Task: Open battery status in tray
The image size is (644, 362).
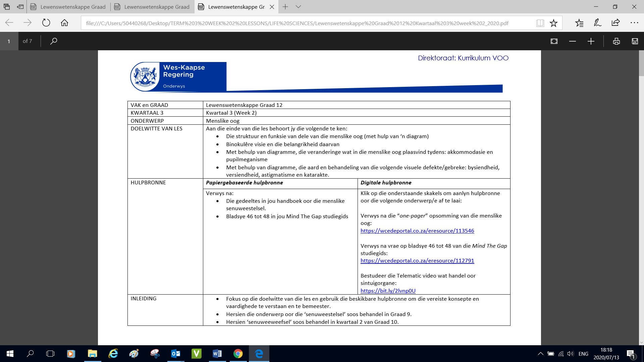Action: coord(550,354)
